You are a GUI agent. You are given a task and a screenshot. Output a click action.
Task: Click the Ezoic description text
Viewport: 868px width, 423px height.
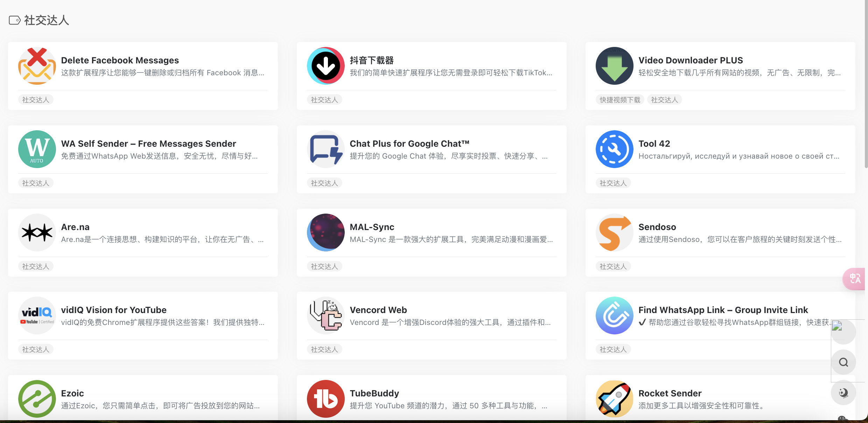click(x=161, y=406)
